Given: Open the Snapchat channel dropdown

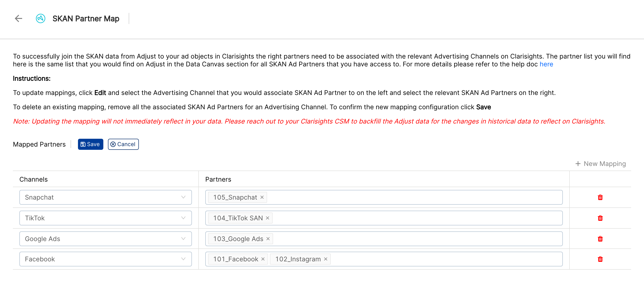Looking at the screenshot, I should (105, 197).
